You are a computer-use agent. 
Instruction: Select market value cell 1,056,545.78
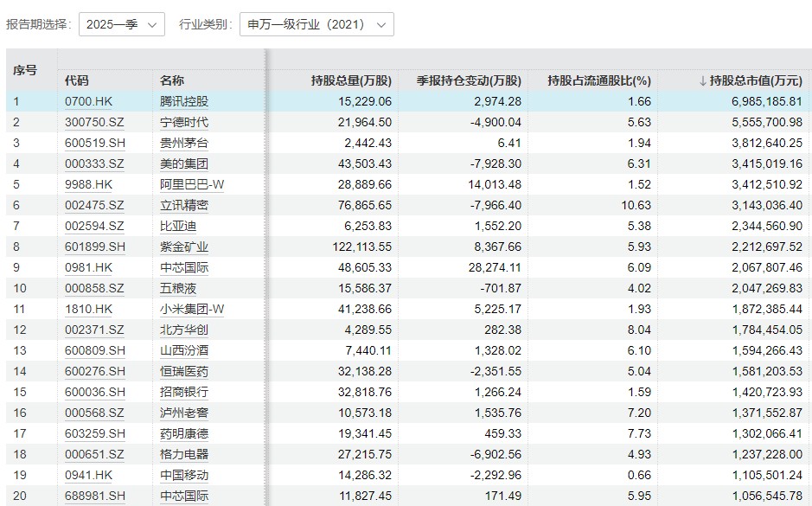coord(767,495)
